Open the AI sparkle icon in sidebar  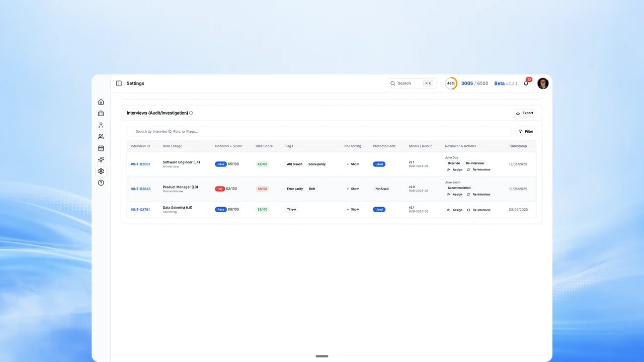(x=101, y=160)
